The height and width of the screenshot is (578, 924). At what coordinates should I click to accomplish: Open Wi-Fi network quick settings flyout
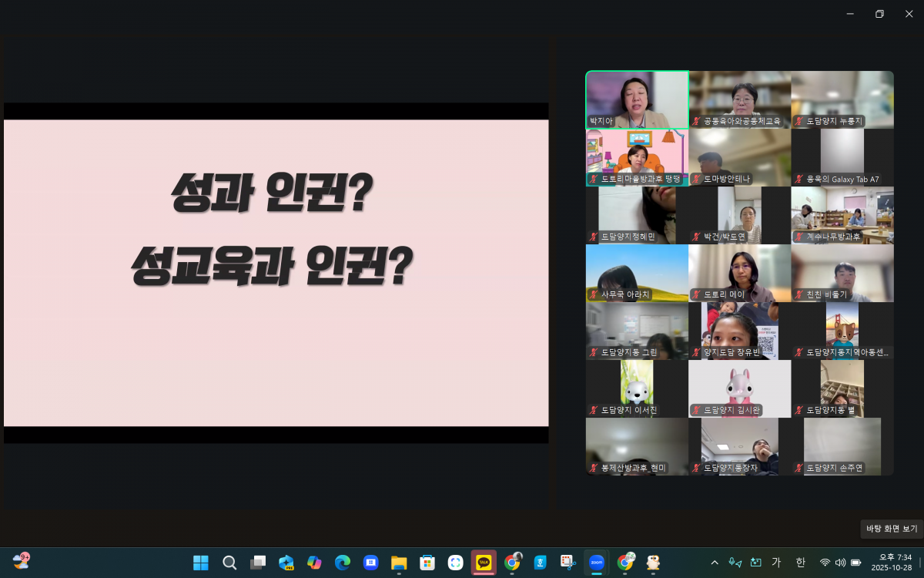point(825,563)
